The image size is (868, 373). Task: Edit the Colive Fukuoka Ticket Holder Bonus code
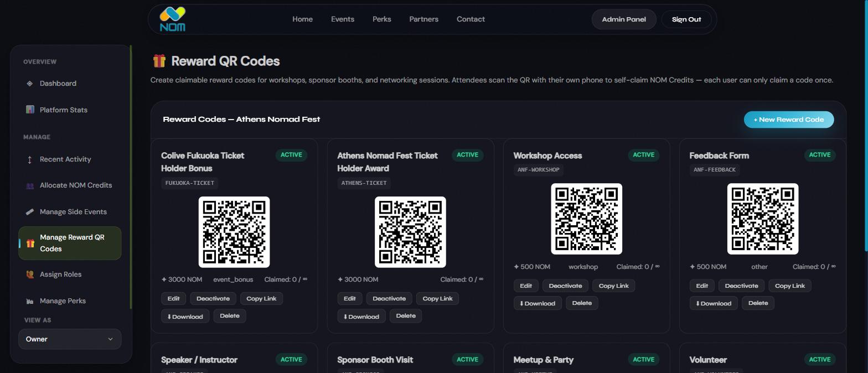[x=174, y=299]
